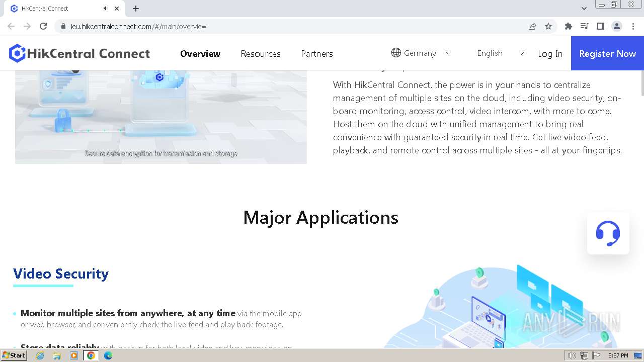Reload the current page
The image size is (644, 362).
[43, 26]
